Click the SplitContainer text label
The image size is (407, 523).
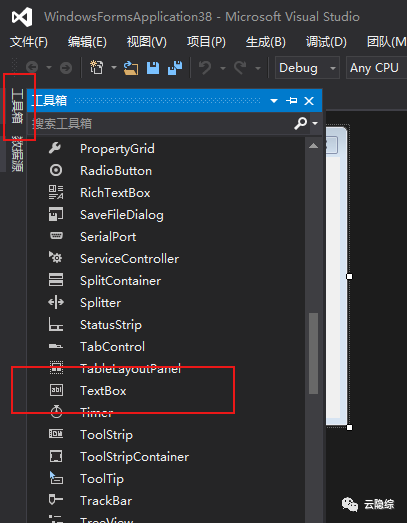[x=120, y=281]
